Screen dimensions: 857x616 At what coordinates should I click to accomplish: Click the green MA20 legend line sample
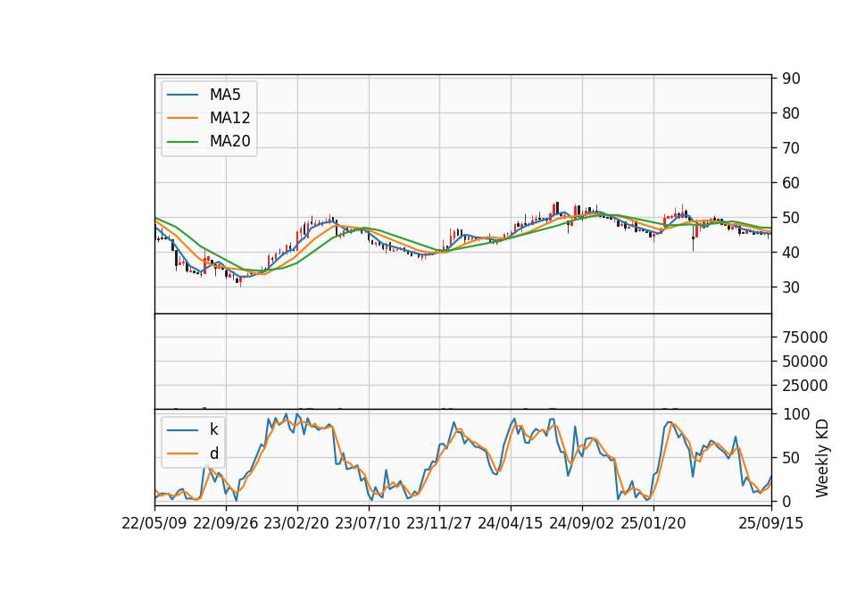click(182, 141)
